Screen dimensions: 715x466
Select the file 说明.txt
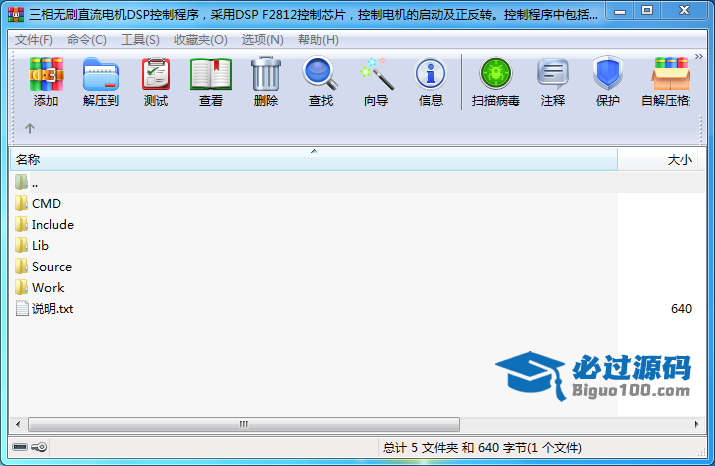(44, 309)
